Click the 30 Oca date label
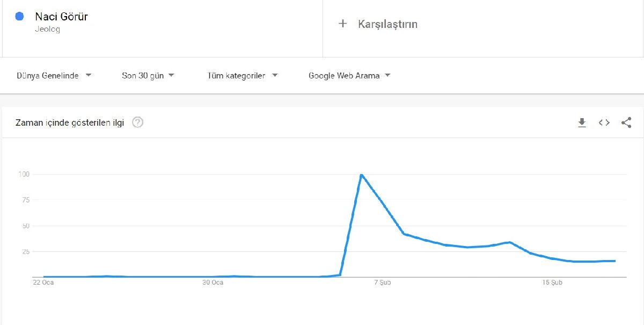 (213, 283)
